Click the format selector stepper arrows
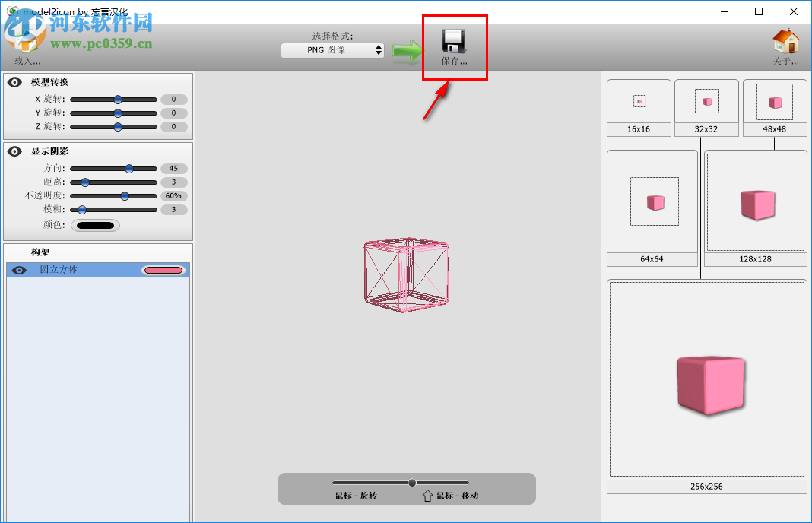Viewport: 812px width, 523px height. [x=379, y=50]
